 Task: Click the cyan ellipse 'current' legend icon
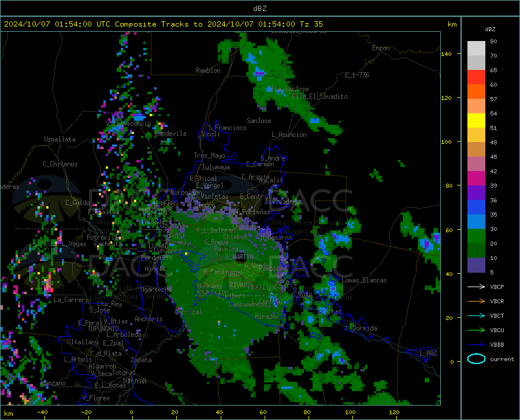(x=476, y=359)
